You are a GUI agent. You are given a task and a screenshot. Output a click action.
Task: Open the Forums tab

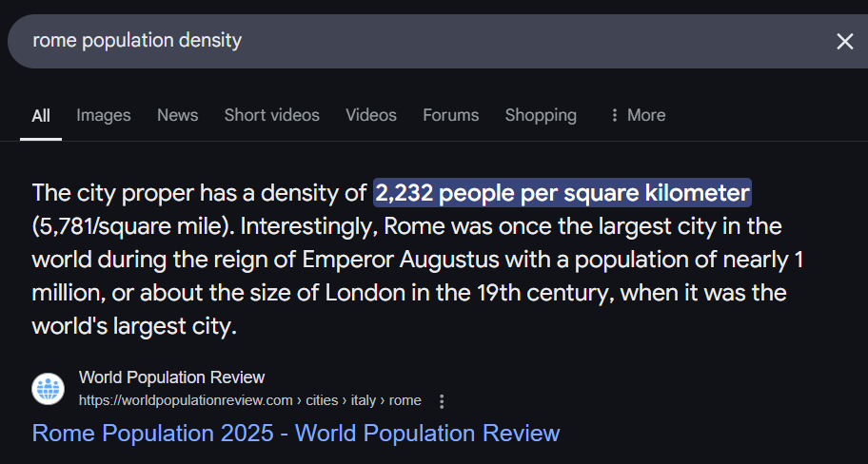(x=450, y=115)
